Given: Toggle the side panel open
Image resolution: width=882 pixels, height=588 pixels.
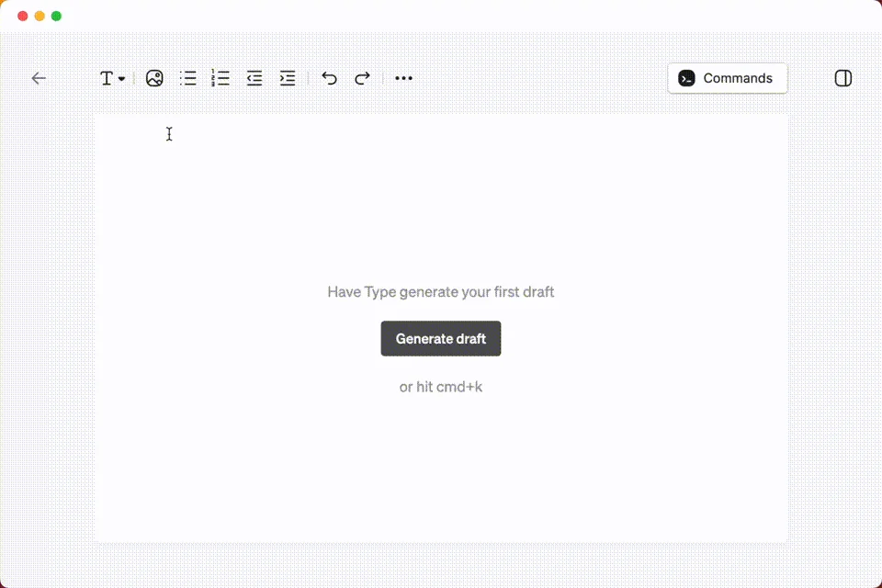Looking at the screenshot, I should pos(842,78).
